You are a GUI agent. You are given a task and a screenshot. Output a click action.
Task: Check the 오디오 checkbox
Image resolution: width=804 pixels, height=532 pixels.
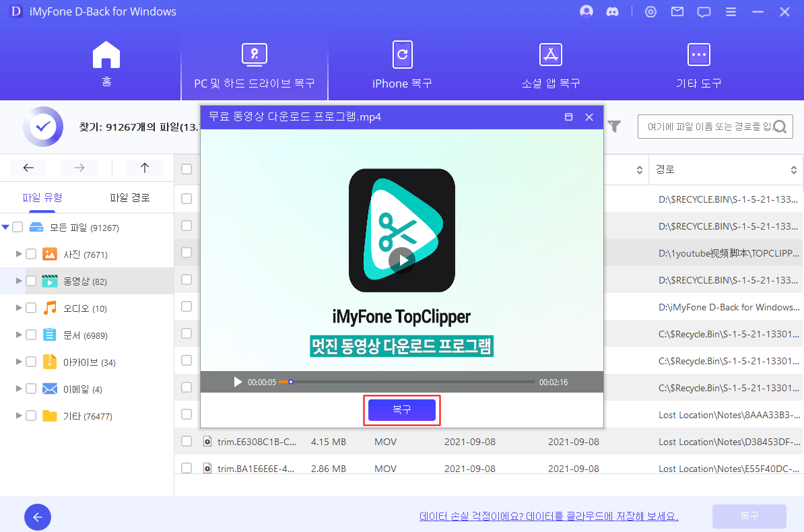31,308
